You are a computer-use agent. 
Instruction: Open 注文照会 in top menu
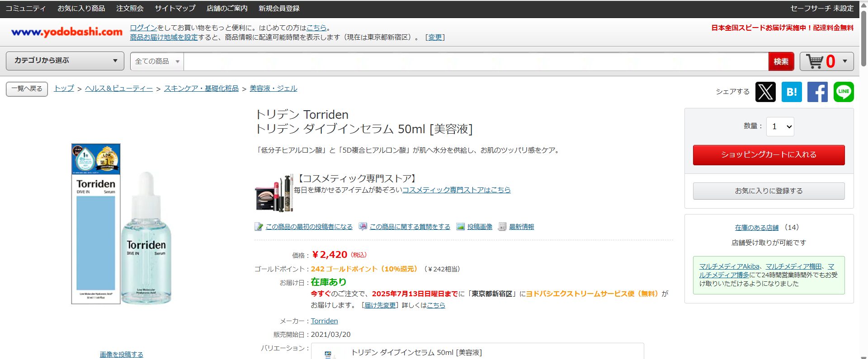pos(130,9)
